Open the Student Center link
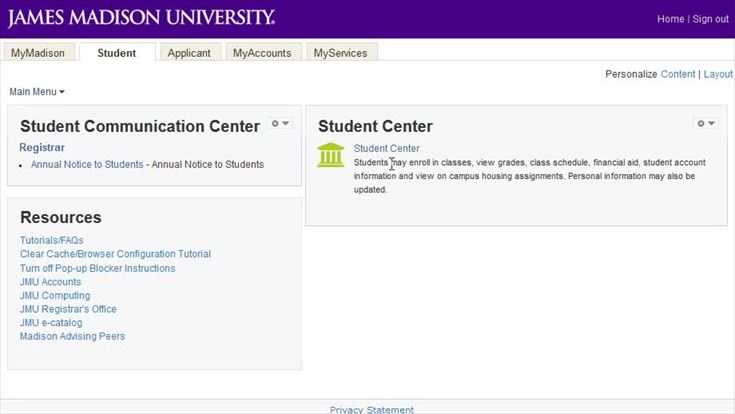 [x=386, y=148]
